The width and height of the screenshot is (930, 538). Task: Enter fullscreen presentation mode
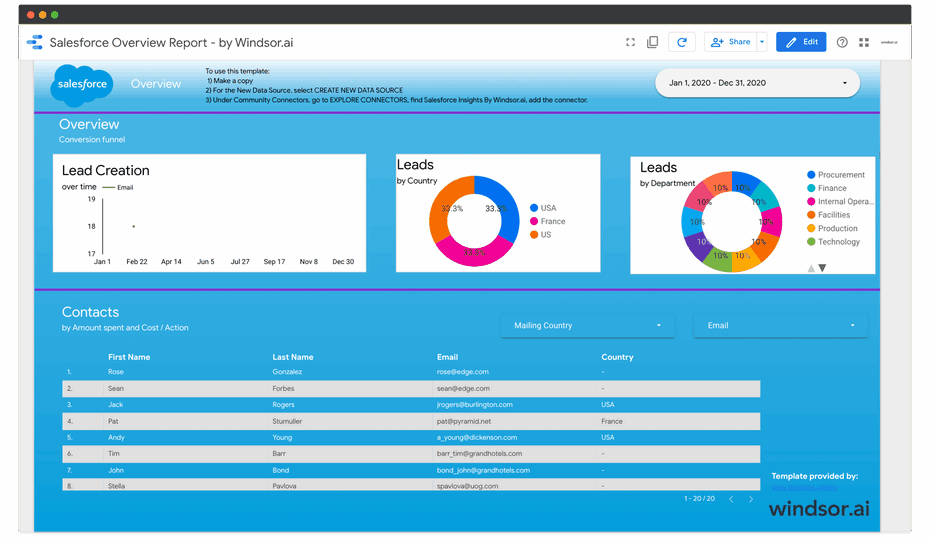(630, 42)
